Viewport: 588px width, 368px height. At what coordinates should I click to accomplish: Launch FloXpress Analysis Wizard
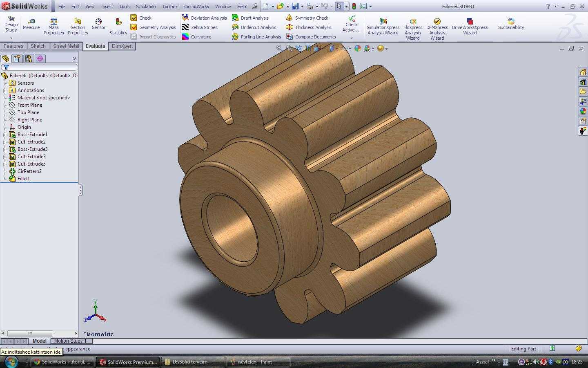pyautogui.click(x=413, y=29)
